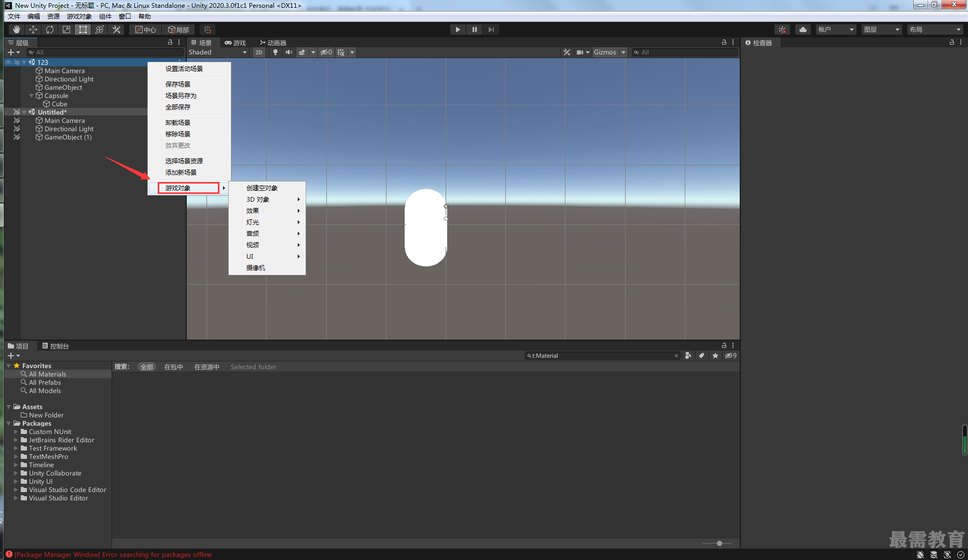Toggle handle rotation 局部 button
Screen dimensions: 968x560
(178, 30)
